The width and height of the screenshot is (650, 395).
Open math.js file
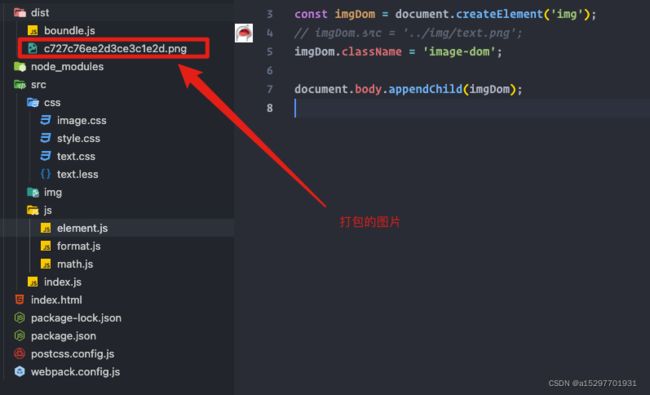[75, 264]
